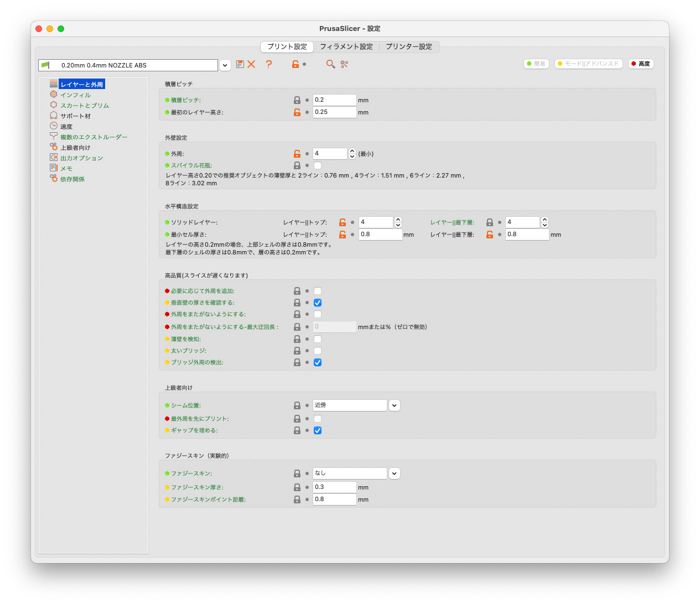Screen dimensions: 700x604
Task: Enable 太いブリッジ checkbox
Action: [x=318, y=351]
